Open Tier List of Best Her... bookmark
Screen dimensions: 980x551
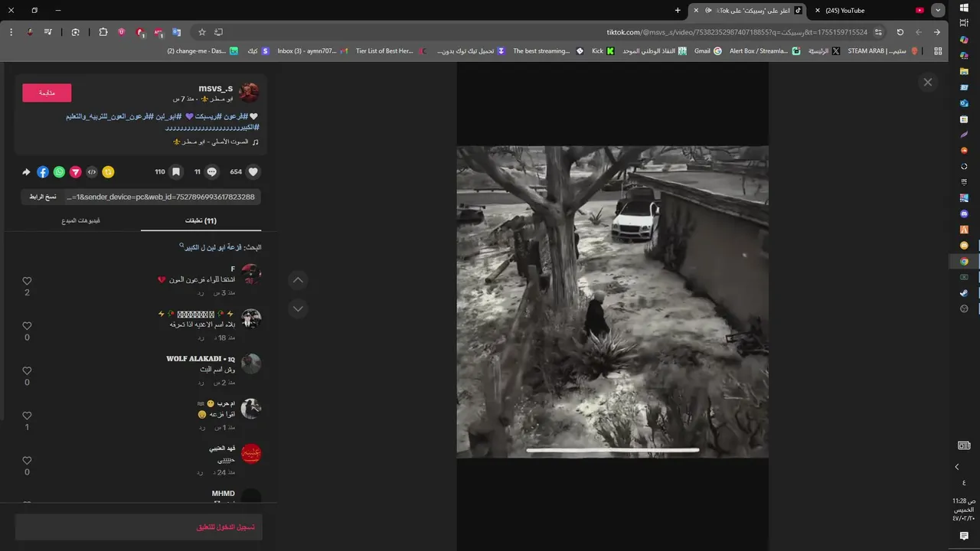[x=391, y=51]
